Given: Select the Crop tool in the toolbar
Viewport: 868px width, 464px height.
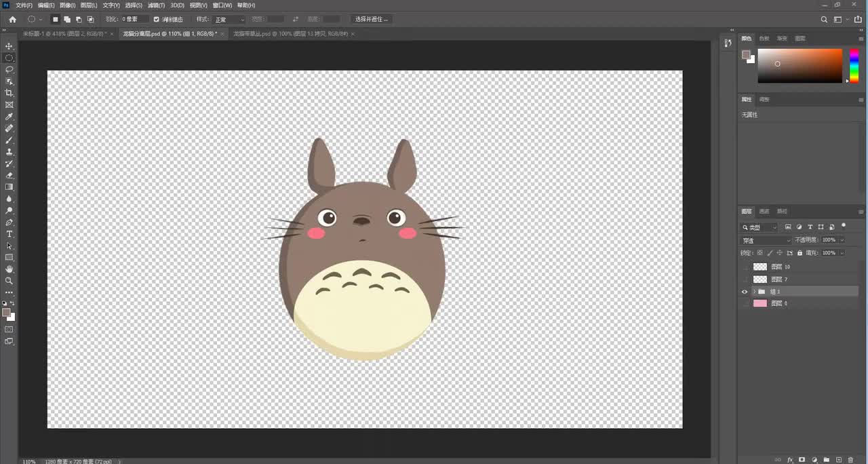Looking at the screenshot, I should (x=9, y=93).
